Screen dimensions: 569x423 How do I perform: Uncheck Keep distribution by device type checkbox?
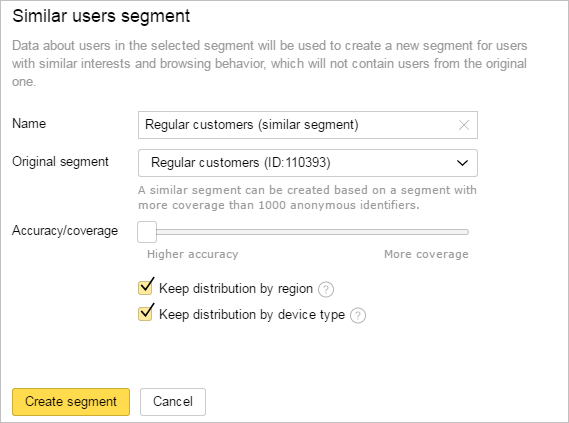tap(146, 313)
